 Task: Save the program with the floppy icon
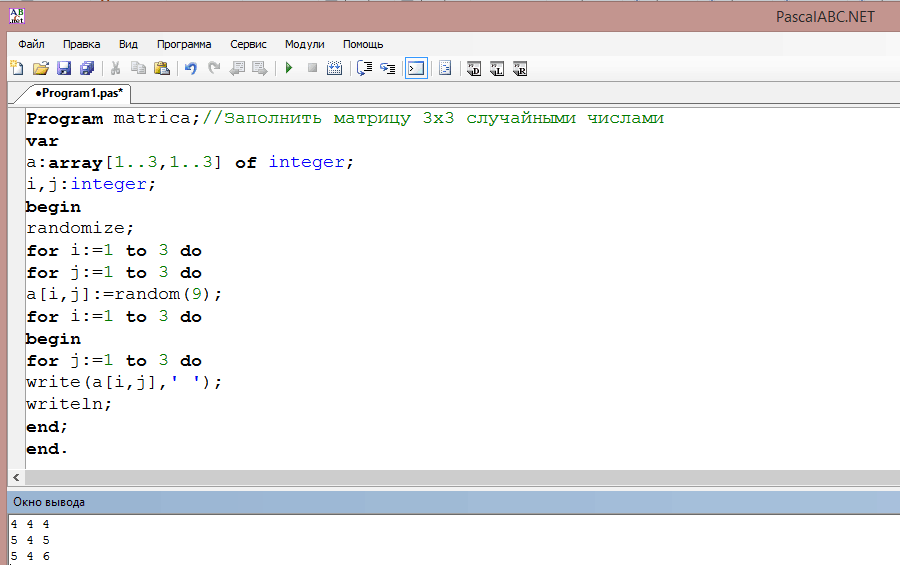click(x=64, y=68)
